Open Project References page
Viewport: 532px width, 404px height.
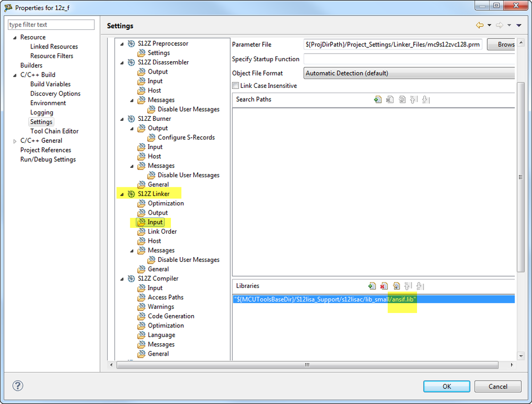(x=45, y=150)
